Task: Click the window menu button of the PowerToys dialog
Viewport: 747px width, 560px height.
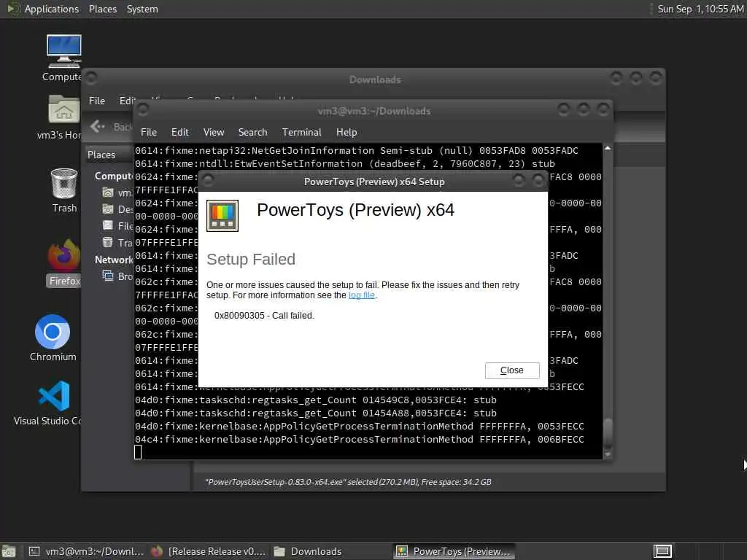Action: coord(207,180)
